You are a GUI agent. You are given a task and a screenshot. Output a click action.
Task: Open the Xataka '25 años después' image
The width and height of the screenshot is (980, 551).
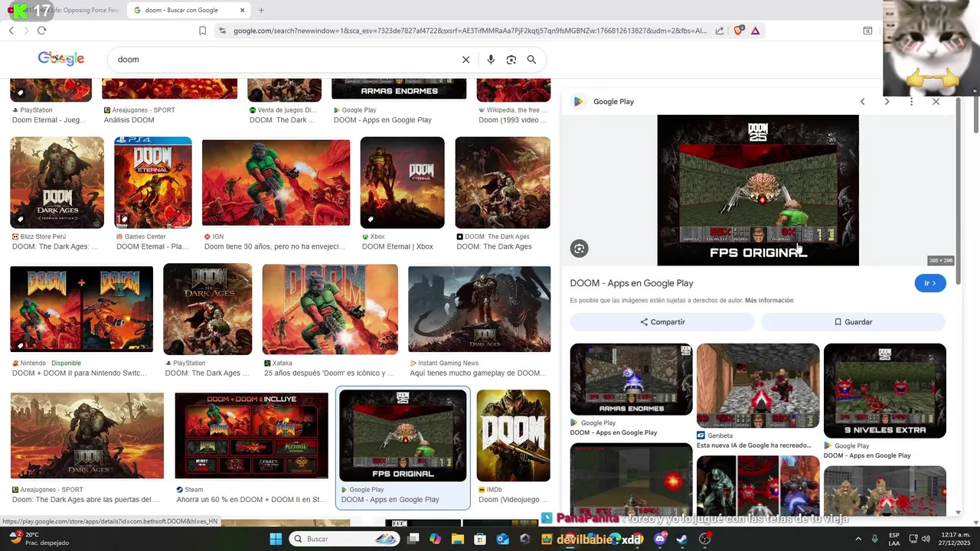pos(330,309)
